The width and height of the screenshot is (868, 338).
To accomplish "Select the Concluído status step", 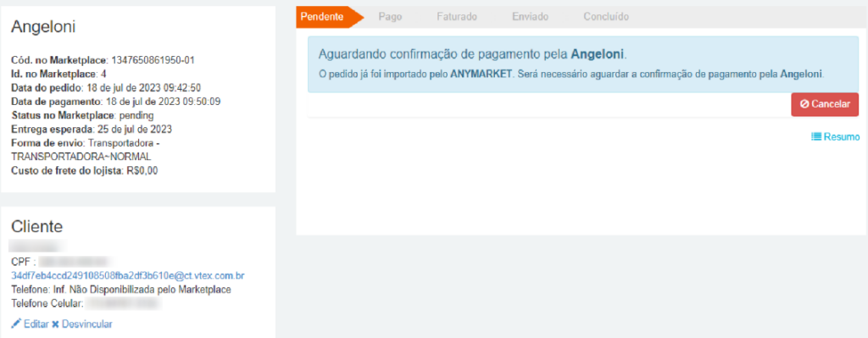I will click(x=606, y=17).
